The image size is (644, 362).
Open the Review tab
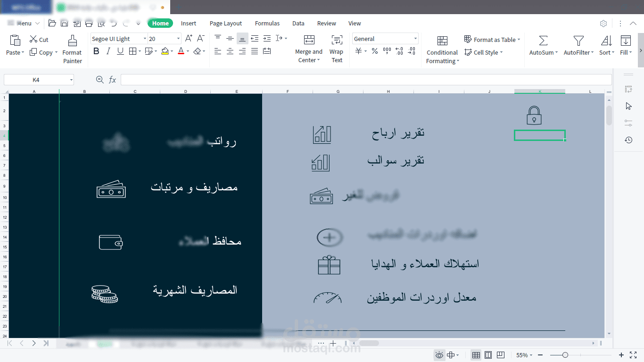click(x=327, y=23)
